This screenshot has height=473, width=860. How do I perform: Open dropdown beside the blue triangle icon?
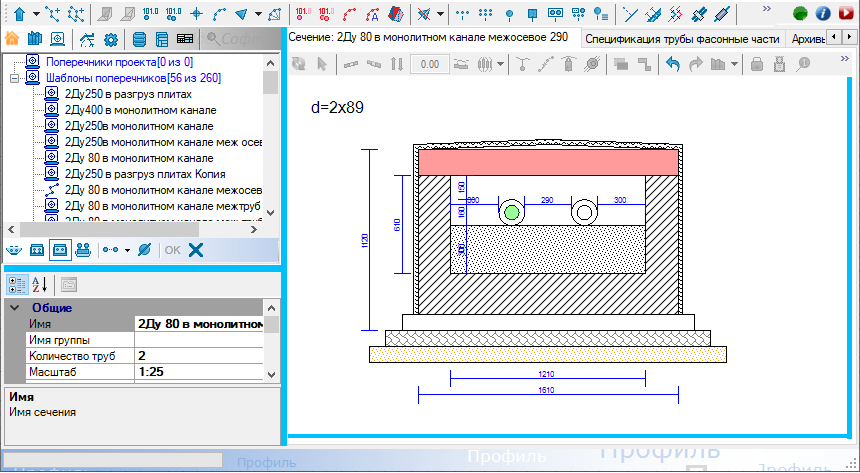(x=258, y=14)
